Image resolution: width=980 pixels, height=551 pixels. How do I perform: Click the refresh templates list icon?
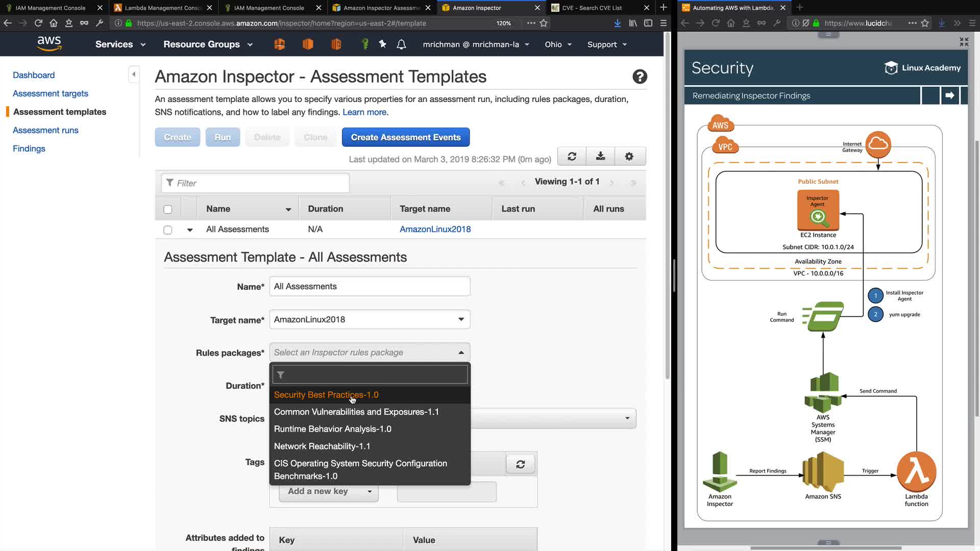(572, 157)
